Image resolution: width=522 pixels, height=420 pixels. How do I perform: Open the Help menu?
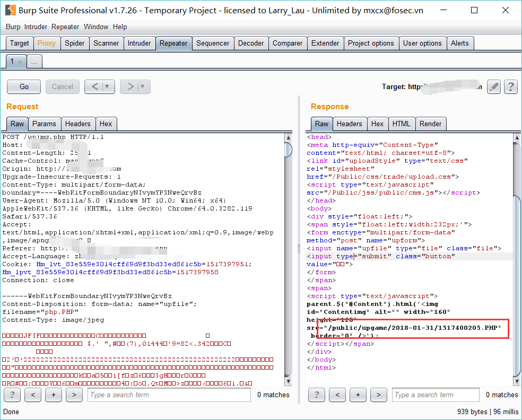click(120, 27)
